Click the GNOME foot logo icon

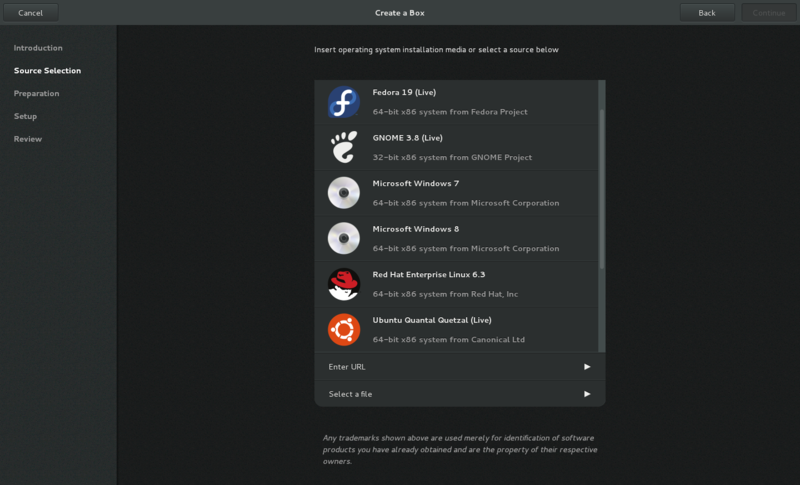click(343, 147)
